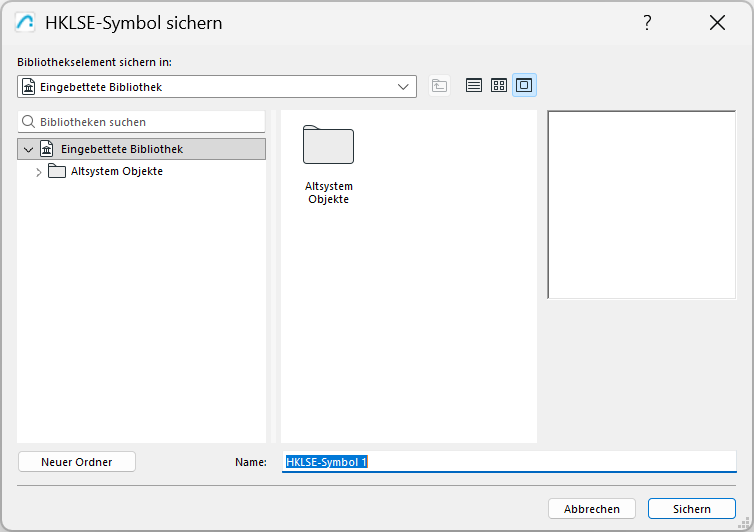Click the parent folder up icon
The height and width of the screenshot is (532, 754).
coord(439,86)
